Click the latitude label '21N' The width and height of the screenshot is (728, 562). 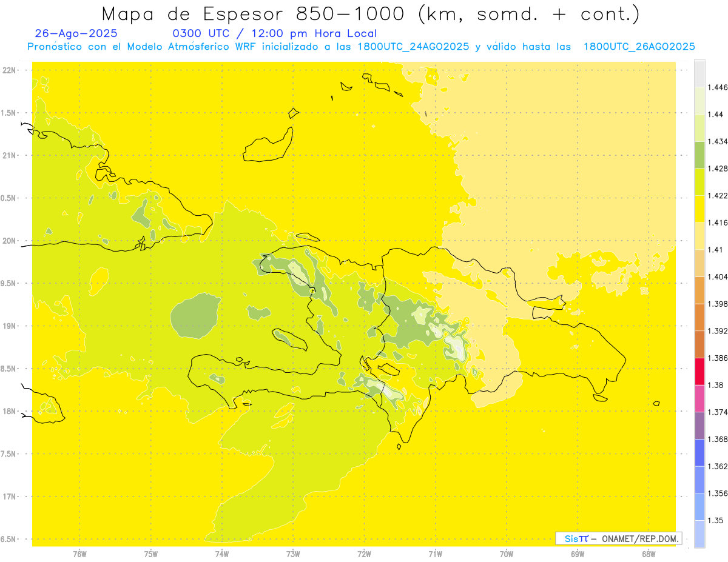pyautogui.click(x=10, y=156)
